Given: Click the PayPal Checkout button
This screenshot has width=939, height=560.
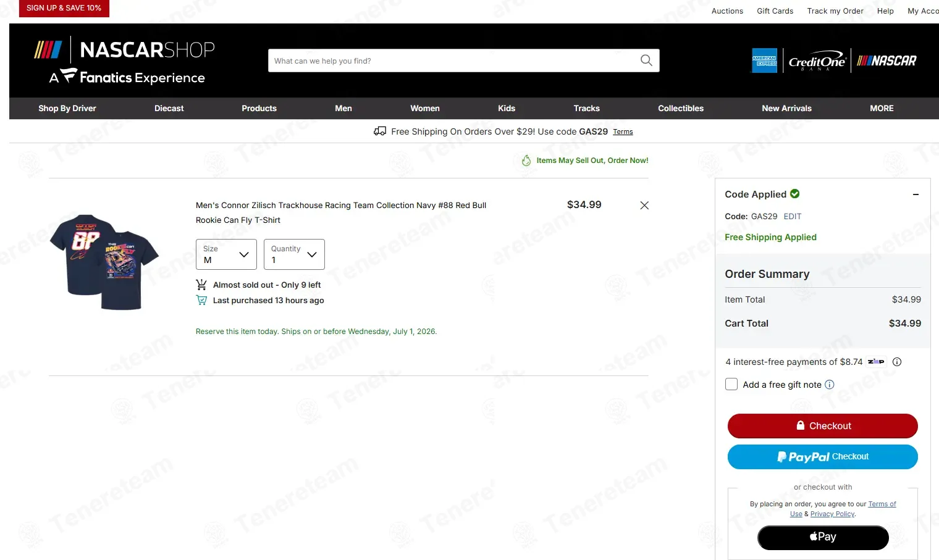Looking at the screenshot, I should click(x=823, y=457).
